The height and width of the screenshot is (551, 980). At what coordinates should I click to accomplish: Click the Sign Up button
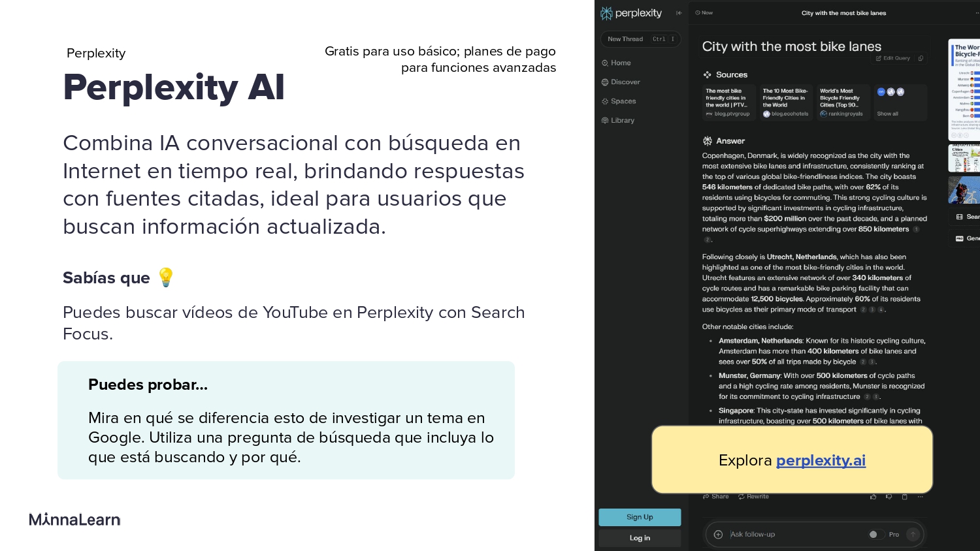640,517
